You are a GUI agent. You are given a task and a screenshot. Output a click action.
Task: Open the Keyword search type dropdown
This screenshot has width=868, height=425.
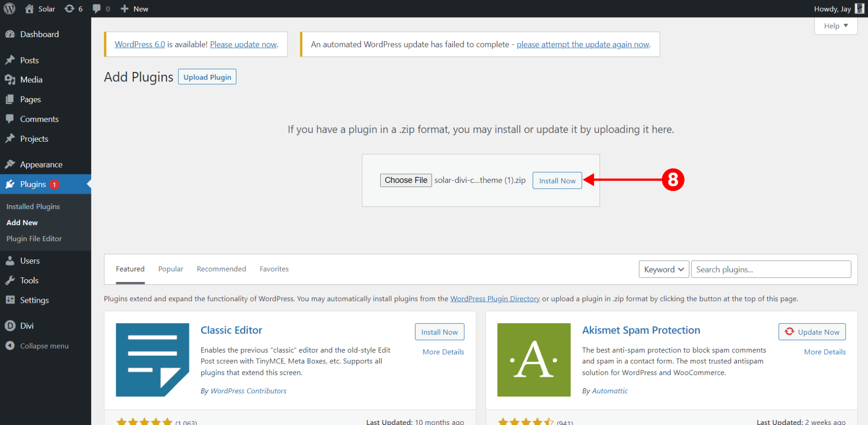(x=664, y=269)
